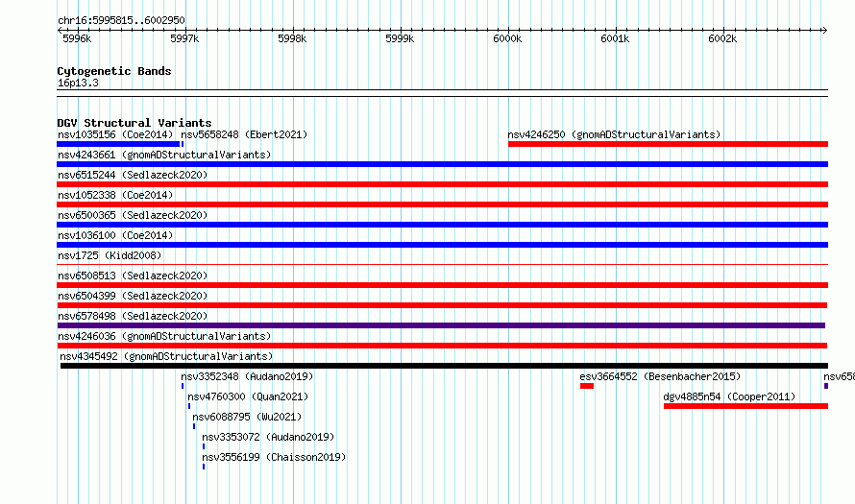Select the nsv1725 (Kidd2008) label
855x504 pixels.
tap(110, 255)
